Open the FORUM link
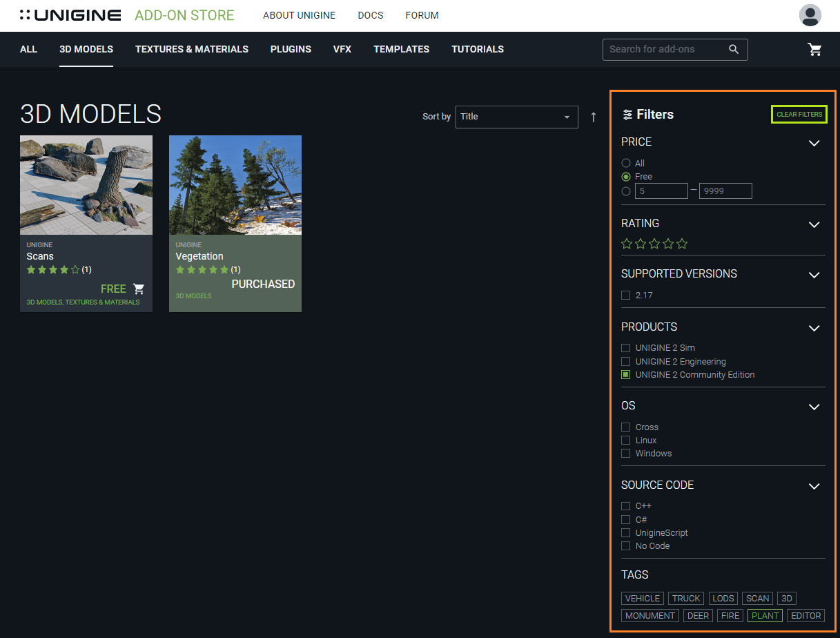This screenshot has width=840, height=638. pyautogui.click(x=422, y=15)
